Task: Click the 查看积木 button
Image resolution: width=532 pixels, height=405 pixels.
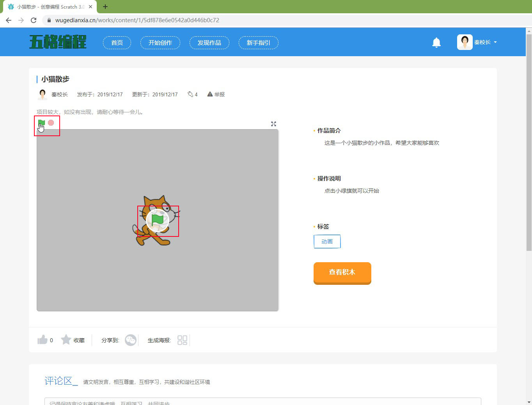Action: point(342,273)
